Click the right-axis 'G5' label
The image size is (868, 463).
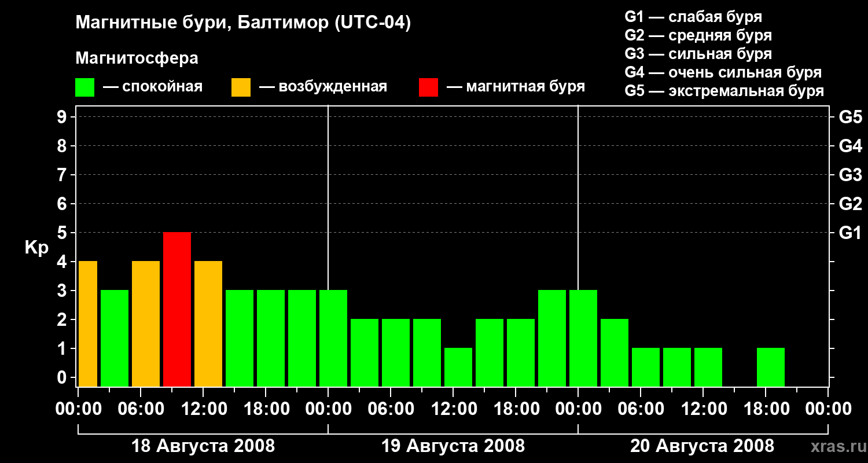[x=851, y=117]
